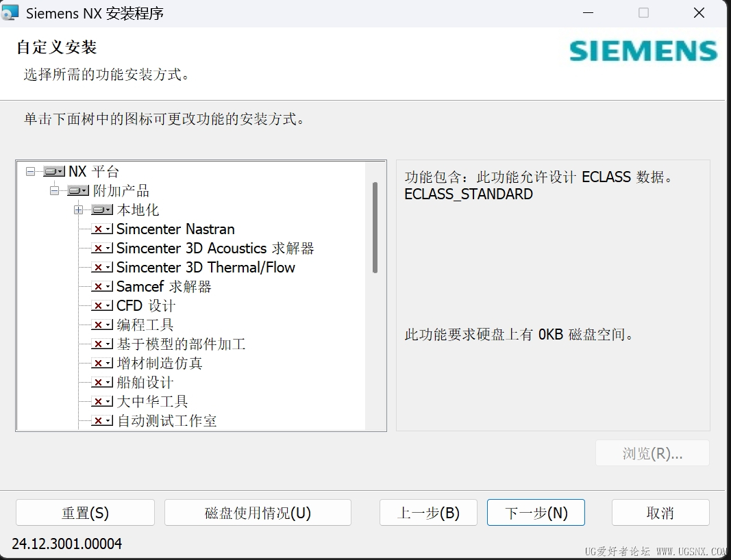Select the 自动测试工作室 item

pyautogui.click(x=166, y=421)
